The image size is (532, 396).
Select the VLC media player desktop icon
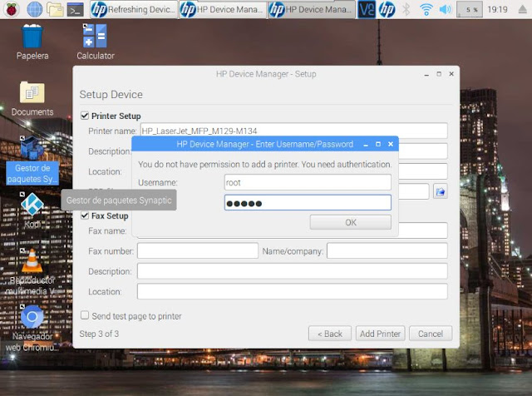32,272
